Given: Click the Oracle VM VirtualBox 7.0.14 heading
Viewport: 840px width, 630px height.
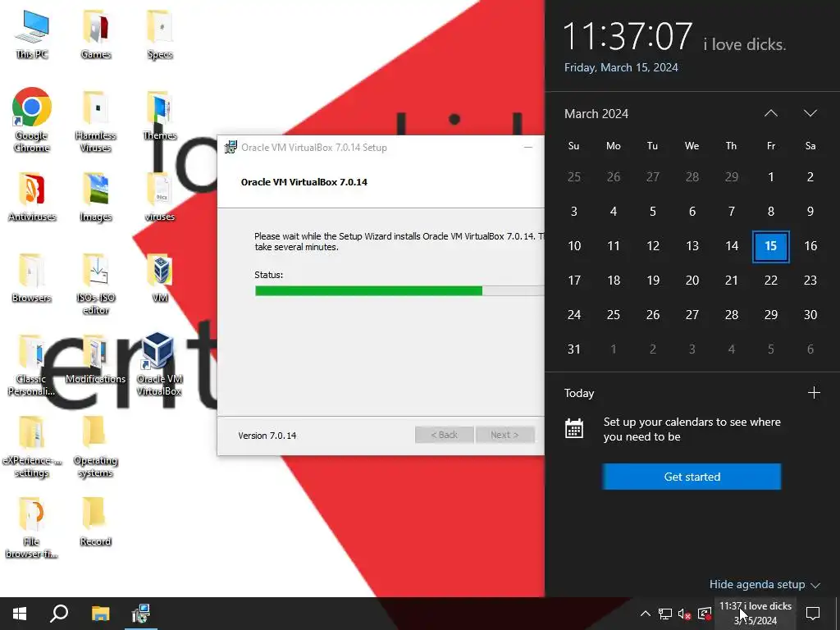Looking at the screenshot, I should click(x=304, y=182).
